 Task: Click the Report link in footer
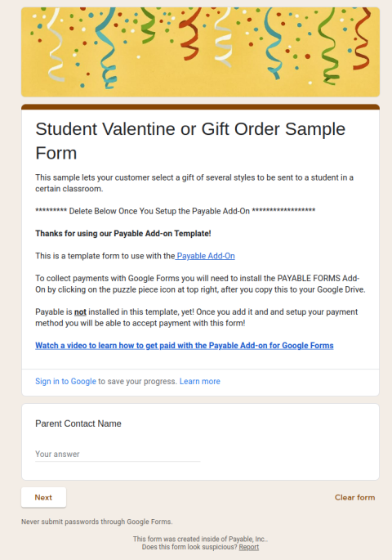coord(248,547)
